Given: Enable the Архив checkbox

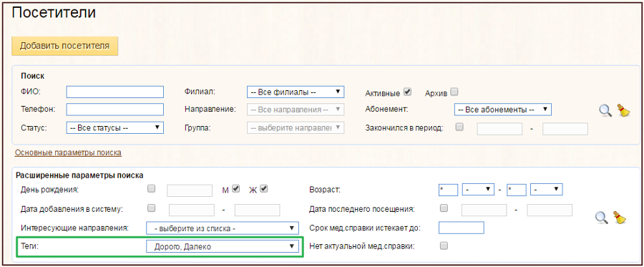Looking at the screenshot, I should pyautogui.click(x=454, y=92).
